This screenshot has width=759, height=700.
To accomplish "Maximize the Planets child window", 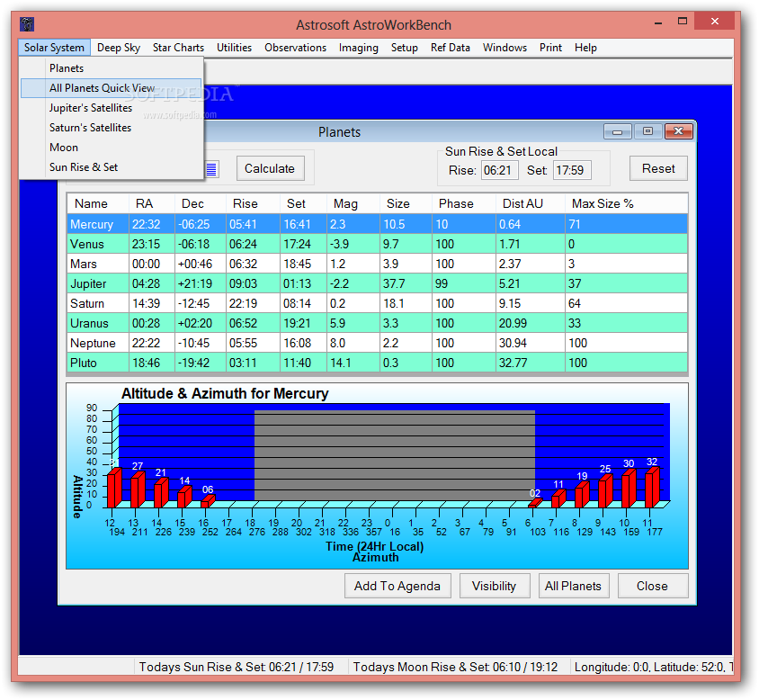I will (647, 131).
